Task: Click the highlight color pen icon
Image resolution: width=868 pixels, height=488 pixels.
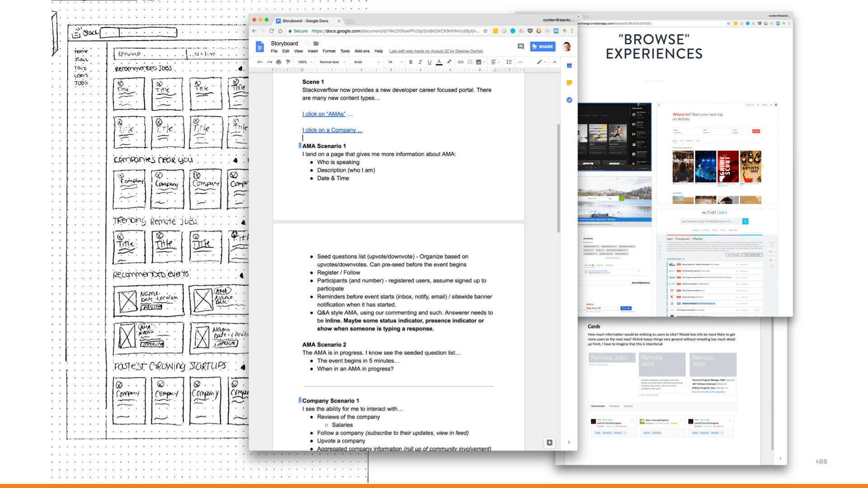Action: coord(449,62)
